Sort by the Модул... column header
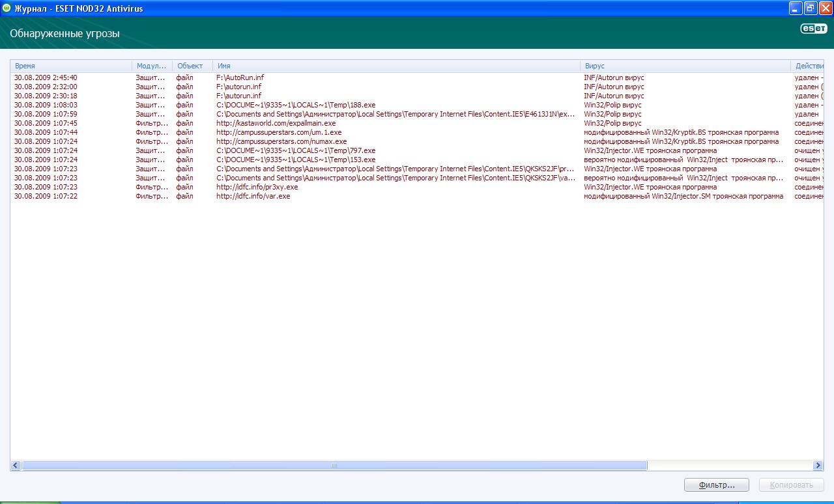 [152, 66]
